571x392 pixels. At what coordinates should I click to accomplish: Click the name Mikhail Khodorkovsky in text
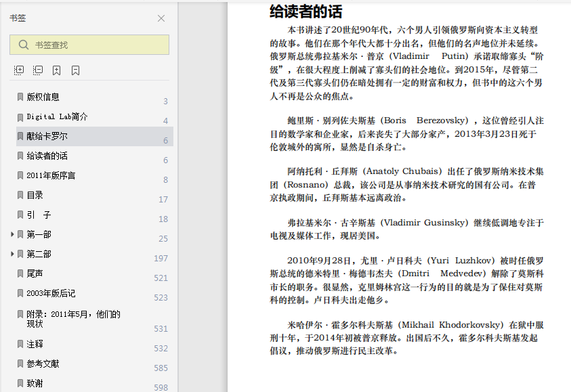pos(450,325)
